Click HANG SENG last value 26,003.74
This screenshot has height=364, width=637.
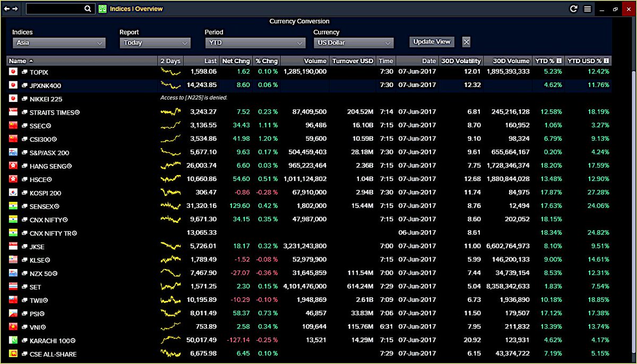click(202, 166)
